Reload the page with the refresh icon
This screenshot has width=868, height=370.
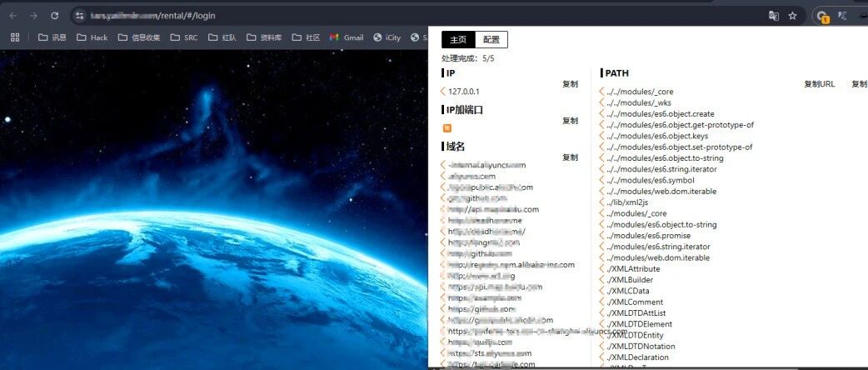[54, 16]
